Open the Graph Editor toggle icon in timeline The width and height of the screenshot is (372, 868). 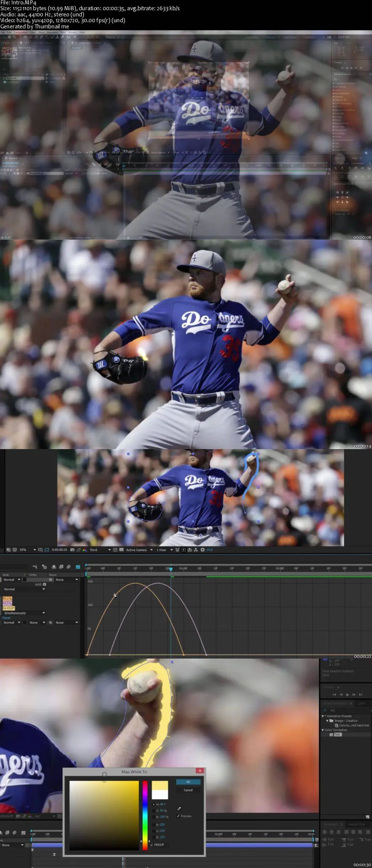pyautogui.click(x=78, y=567)
